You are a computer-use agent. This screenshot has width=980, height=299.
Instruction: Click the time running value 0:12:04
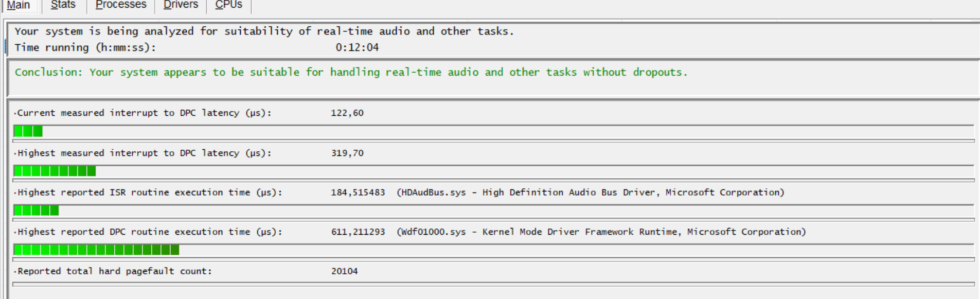click(357, 47)
